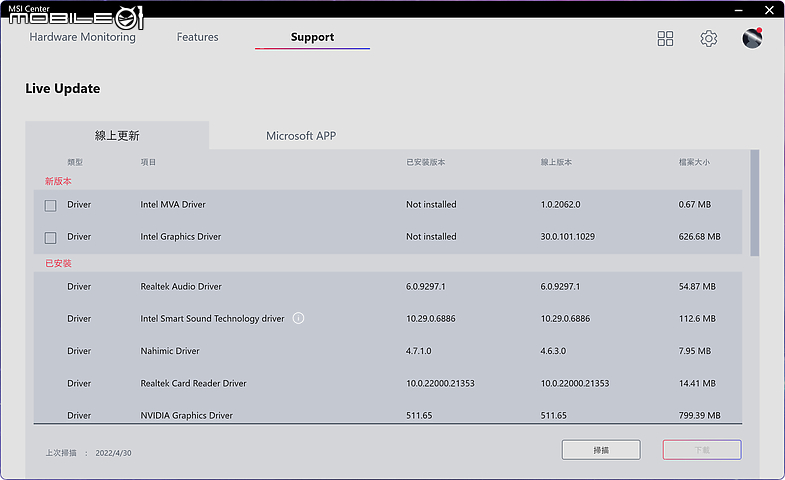Switch to Hardware Monitoring tab
Screen dimensions: 785x480
click(83, 37)
